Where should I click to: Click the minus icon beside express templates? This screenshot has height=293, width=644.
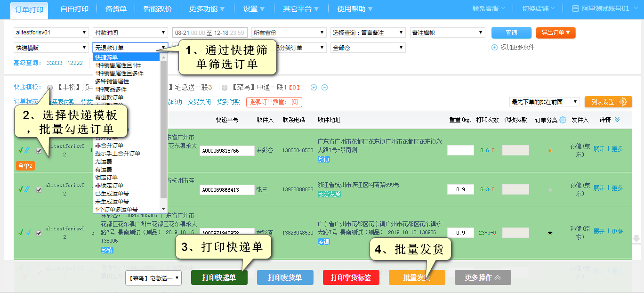[324, 88]
